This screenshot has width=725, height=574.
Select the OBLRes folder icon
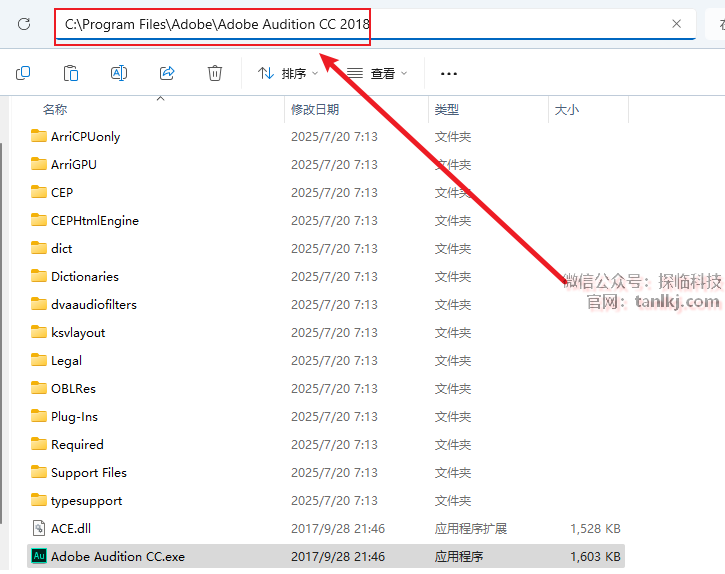click(x=39, y=388)
